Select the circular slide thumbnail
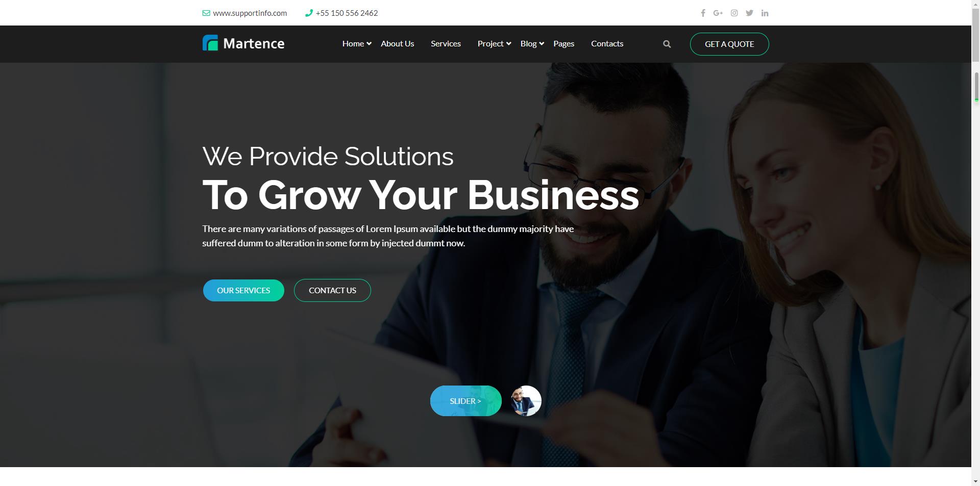The height and width of the screenshot is (486, 980). pos(526,401)
